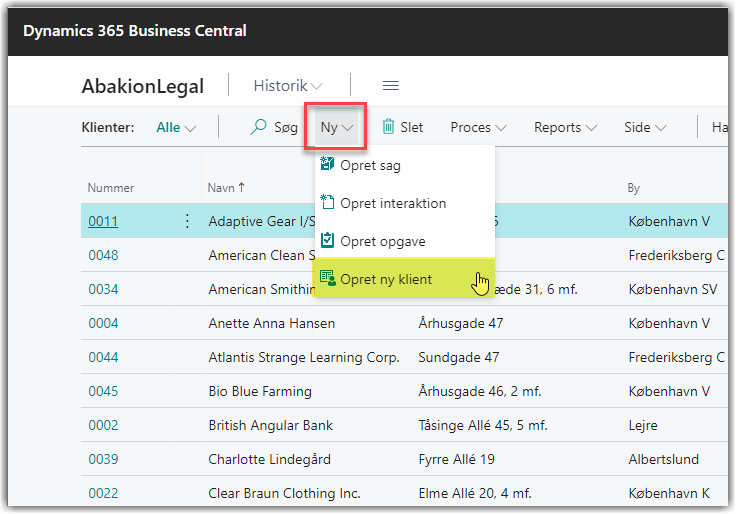Viewport: 736px width, 514px height.
Task: Open client number 0034
Action: 103,289
